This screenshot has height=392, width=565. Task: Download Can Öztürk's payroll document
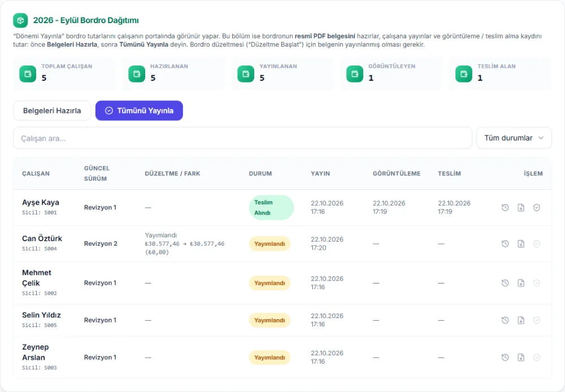click(x=521, y=243)
